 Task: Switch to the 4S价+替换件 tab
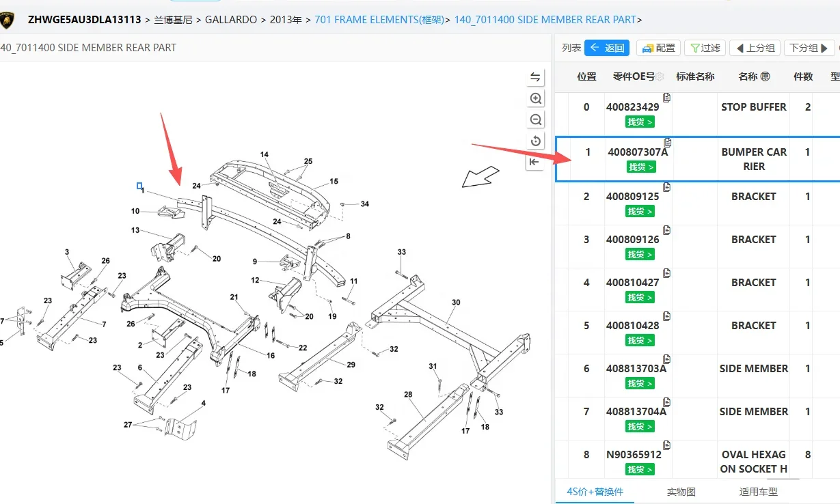pyautogui.click(x=595, y=492)
